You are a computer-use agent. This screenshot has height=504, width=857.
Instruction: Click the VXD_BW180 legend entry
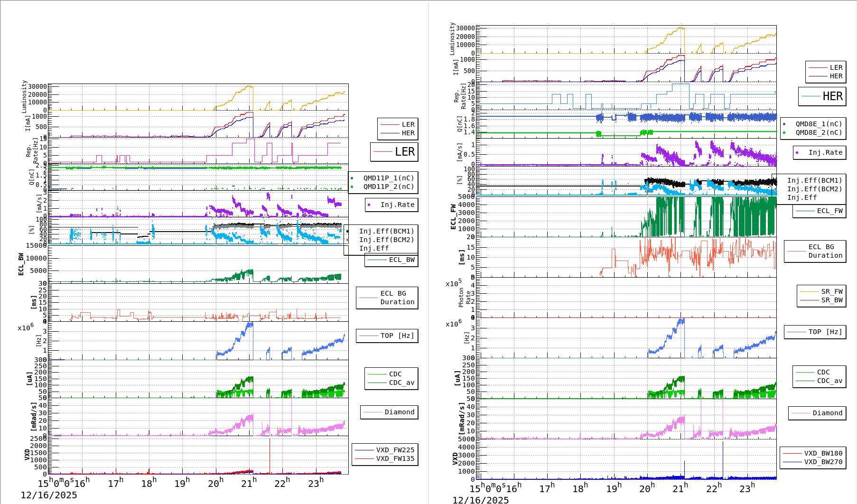(813, 453)
